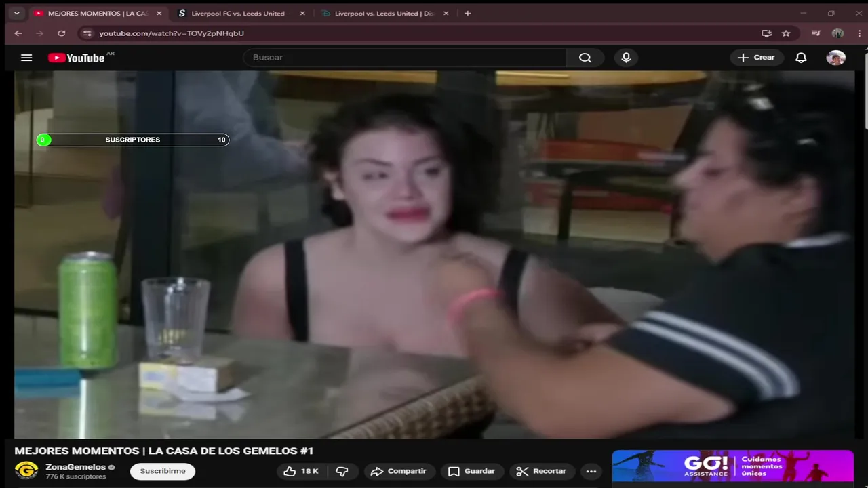The image size is (868, 488).
Task: Focus the Buscar search field
Action: 404,58
